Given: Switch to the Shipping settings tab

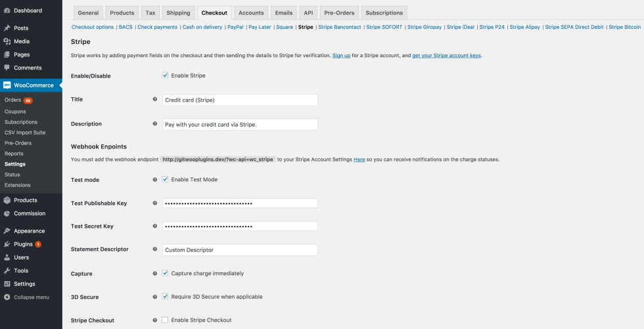Looking at the screenshot, I should [x=178, y=12].
